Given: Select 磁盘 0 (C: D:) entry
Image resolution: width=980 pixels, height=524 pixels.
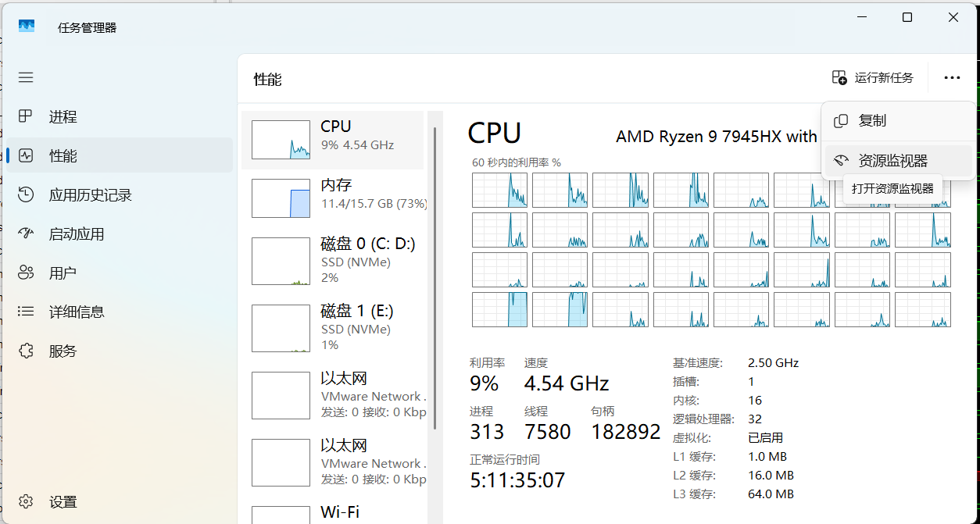Looking at the screenshot, I should tap(333, 260).
